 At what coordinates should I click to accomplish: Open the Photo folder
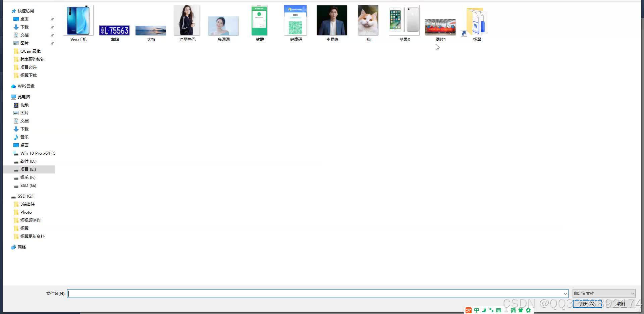pos(26,212)
